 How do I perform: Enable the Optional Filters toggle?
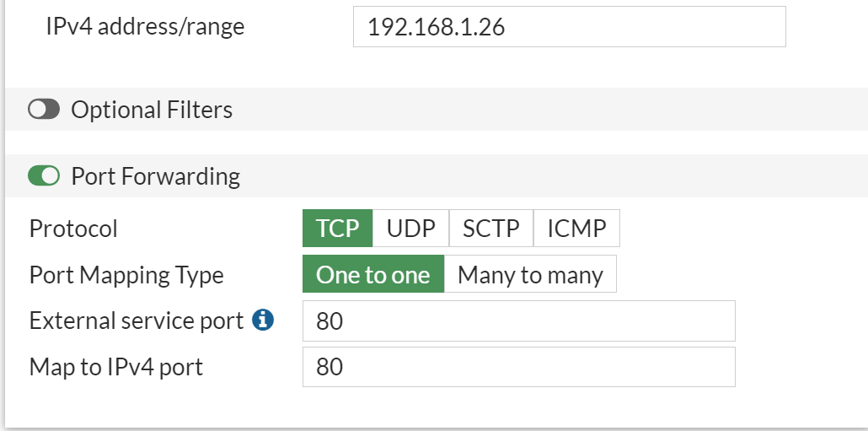coord(44,110)
